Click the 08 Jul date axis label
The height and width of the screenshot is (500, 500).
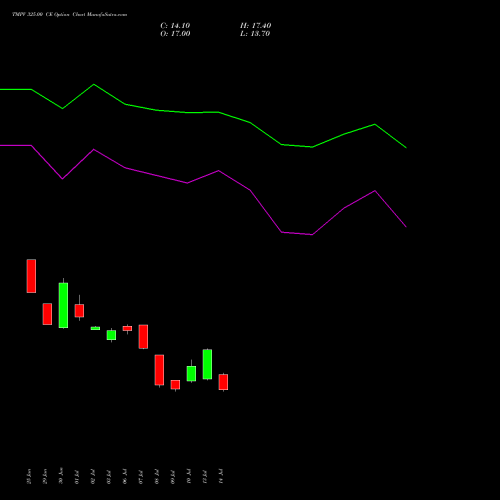tap(157, 477)
